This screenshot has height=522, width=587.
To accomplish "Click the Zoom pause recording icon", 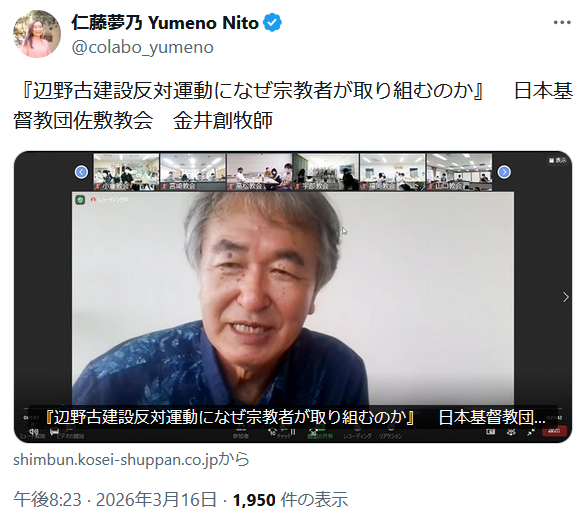I will pos(293,432).
